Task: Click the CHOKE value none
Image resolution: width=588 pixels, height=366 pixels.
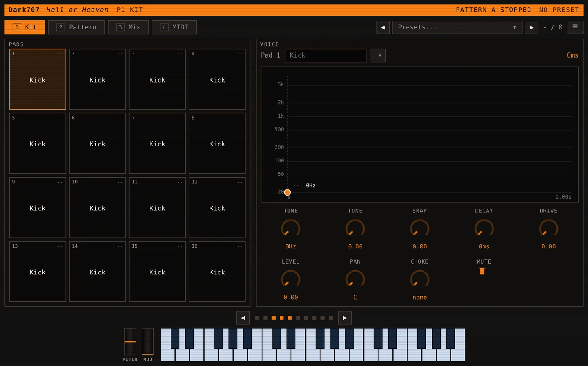Action: click(x=420, y=298)
